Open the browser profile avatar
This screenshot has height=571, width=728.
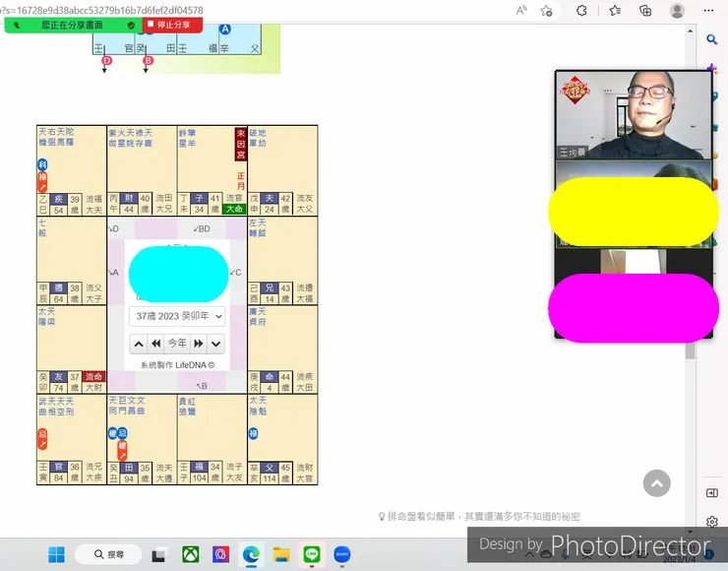pyautogui.click(x=677, y=10)
